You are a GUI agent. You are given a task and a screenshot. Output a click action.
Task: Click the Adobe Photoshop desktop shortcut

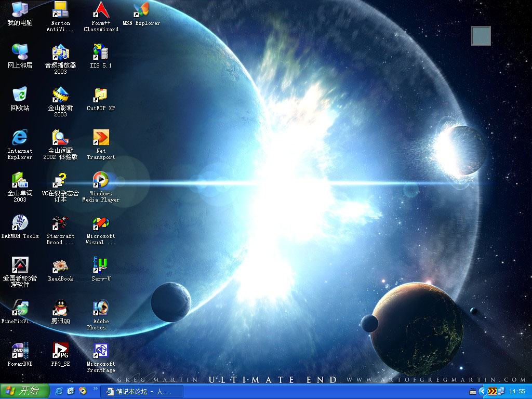click(101, 315)
